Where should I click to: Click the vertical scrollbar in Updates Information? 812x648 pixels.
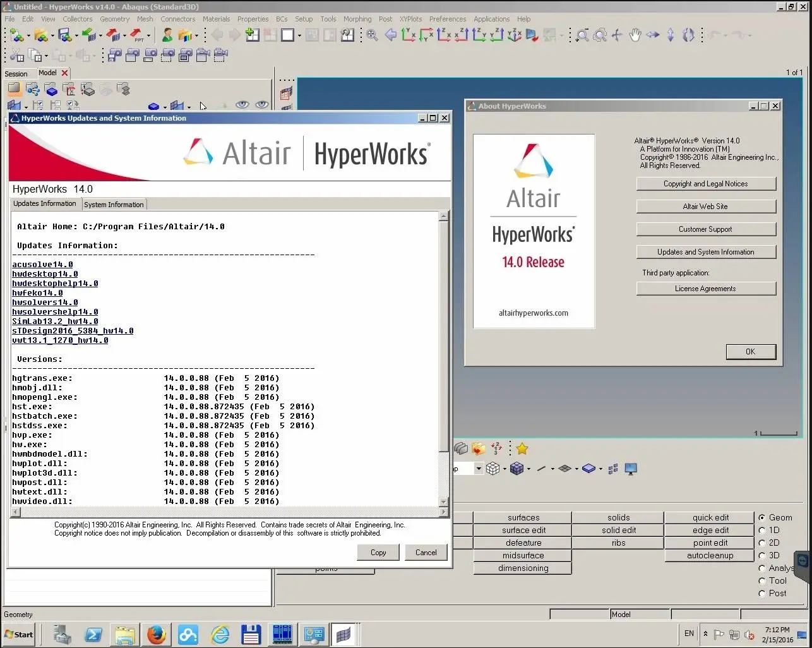pos(443,359)
